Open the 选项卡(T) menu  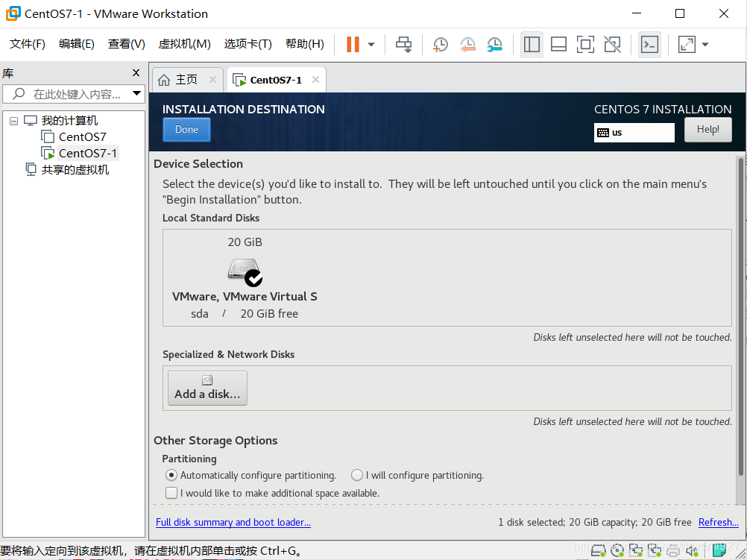point(248,44)
